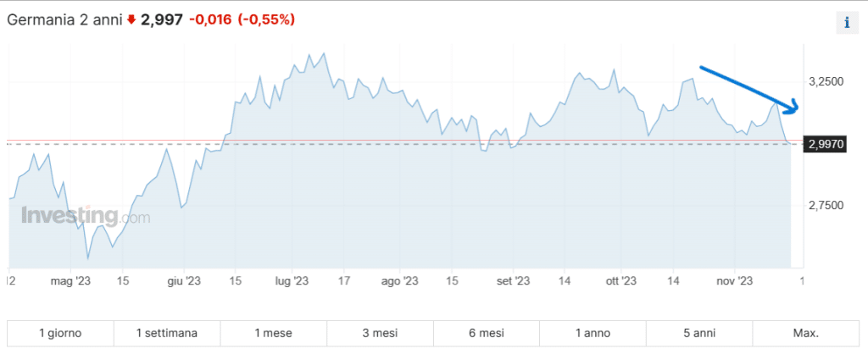Screen dimensions: 868x349
Task: Choose the Max. time range
Action: 805,333
